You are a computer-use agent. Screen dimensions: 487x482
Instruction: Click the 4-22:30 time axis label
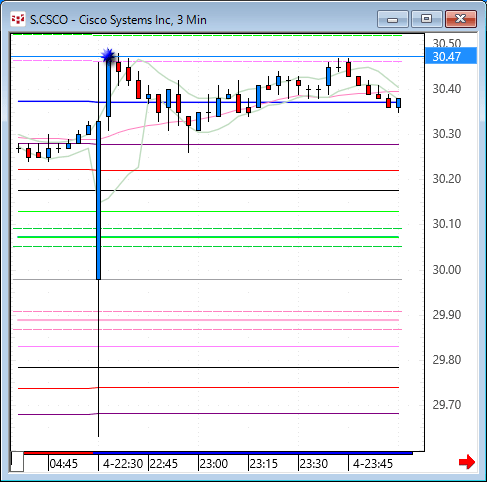coord(123,463)
